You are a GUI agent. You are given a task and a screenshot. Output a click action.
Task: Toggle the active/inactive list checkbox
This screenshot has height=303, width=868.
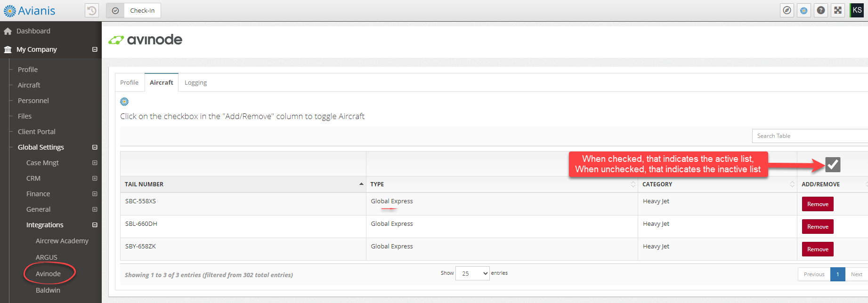point(833,165)
